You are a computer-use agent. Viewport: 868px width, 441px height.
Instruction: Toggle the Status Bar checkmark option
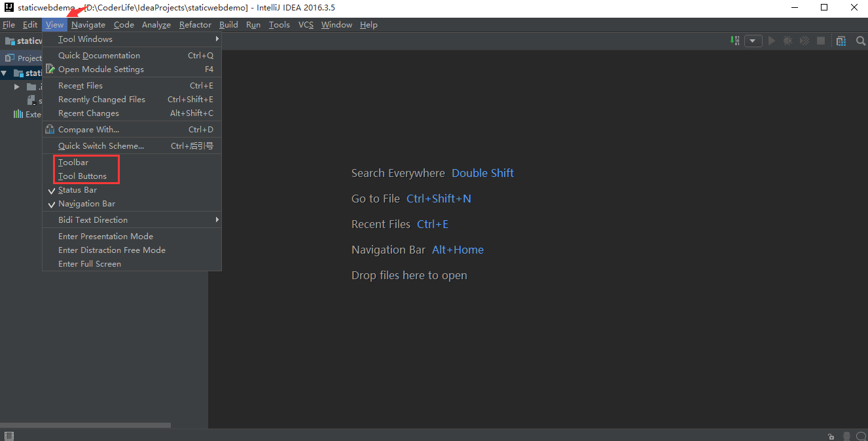click(x=77, y=190)
